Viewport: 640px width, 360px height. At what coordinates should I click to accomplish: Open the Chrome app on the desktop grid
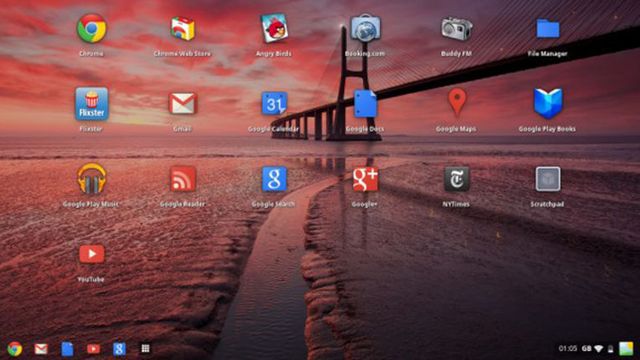pos(91,29)
